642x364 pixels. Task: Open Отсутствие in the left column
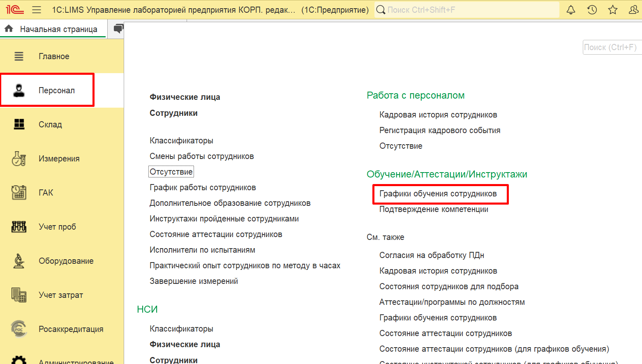(171, 172)
